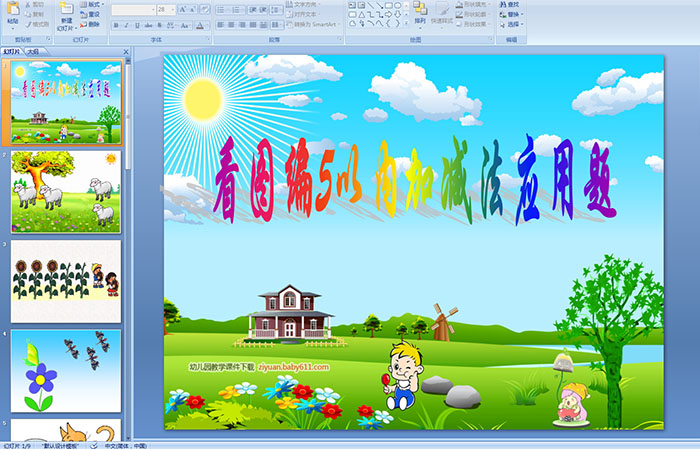Open the Line Spacing dropdown
Viewport: 700px width, 449px height.
tap(276, 10)
